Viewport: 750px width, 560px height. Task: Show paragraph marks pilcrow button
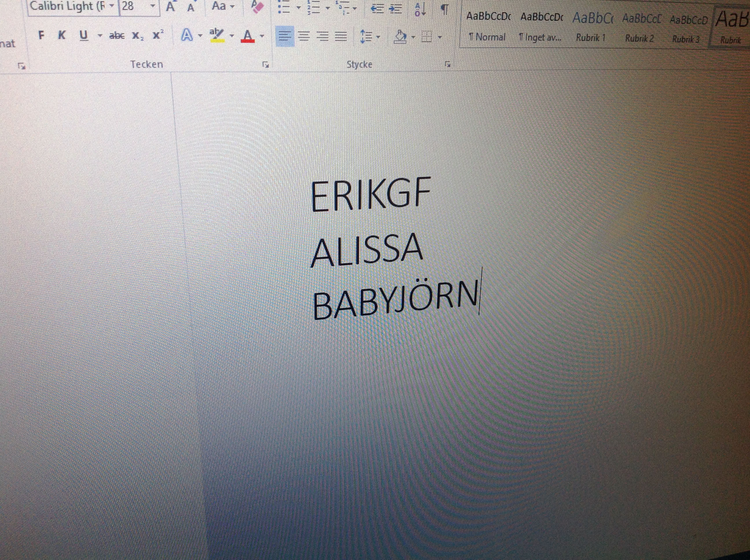click(x=445, y=10)
